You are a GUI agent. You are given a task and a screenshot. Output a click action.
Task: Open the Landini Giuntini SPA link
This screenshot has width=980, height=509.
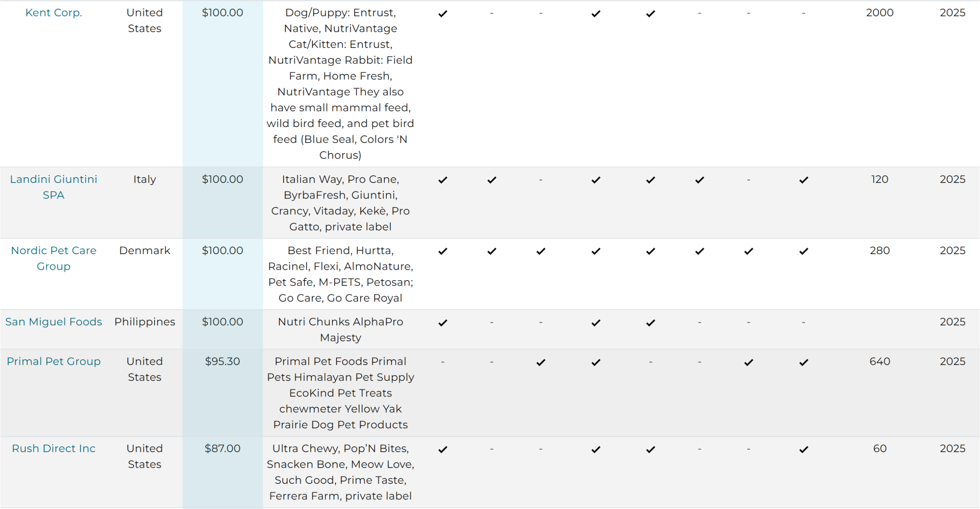54,187
